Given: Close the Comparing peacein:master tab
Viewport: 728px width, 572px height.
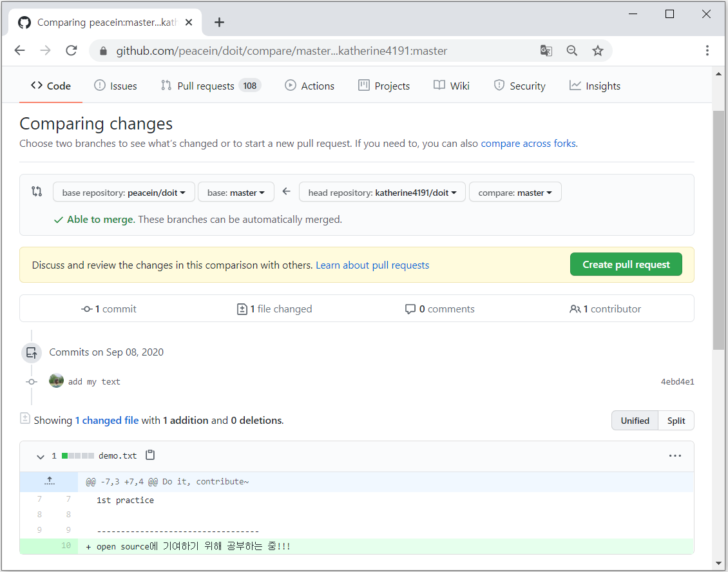Looking at the screenshot, I should point(189,23).
